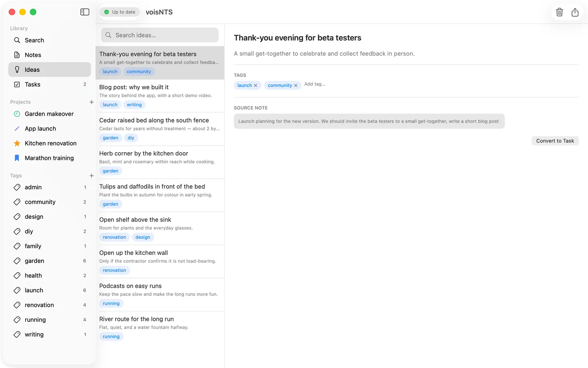Click Convert to Task button
This screenshot has width=588, height=368.
tap(555, 141)
